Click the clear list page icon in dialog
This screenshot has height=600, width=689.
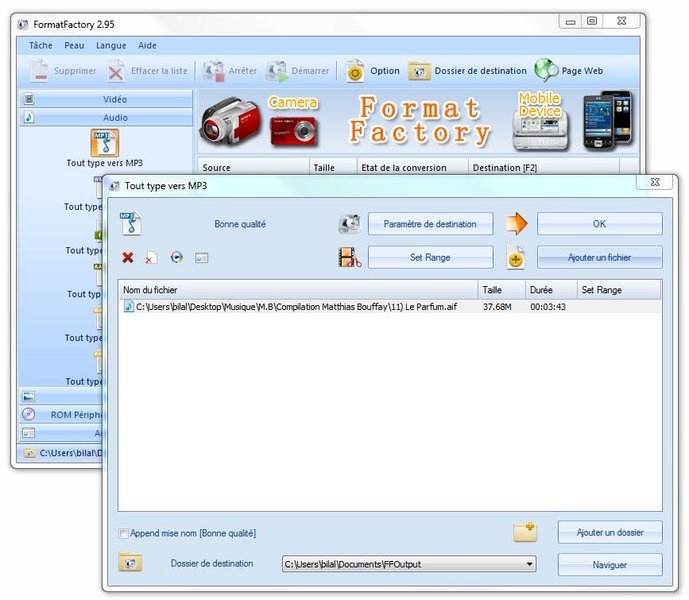pos(151,258)
